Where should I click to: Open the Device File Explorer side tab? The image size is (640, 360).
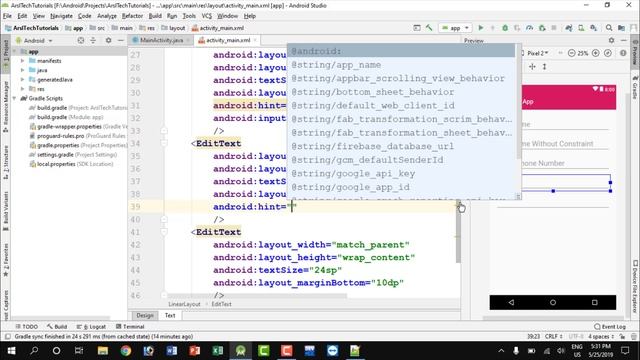point(635,286)
